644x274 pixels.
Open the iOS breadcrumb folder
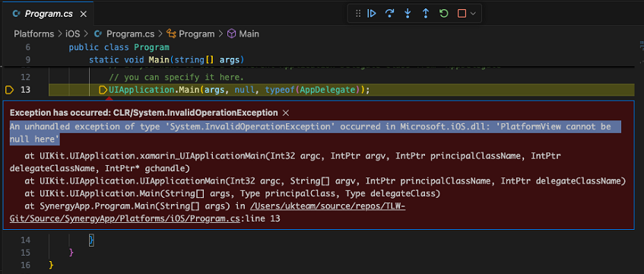coord(72,33)
